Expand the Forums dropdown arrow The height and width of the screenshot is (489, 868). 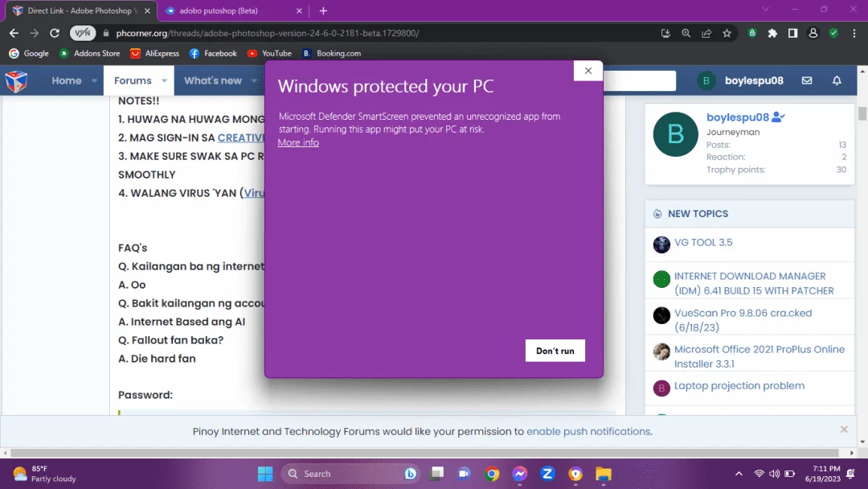pos(165,81)
